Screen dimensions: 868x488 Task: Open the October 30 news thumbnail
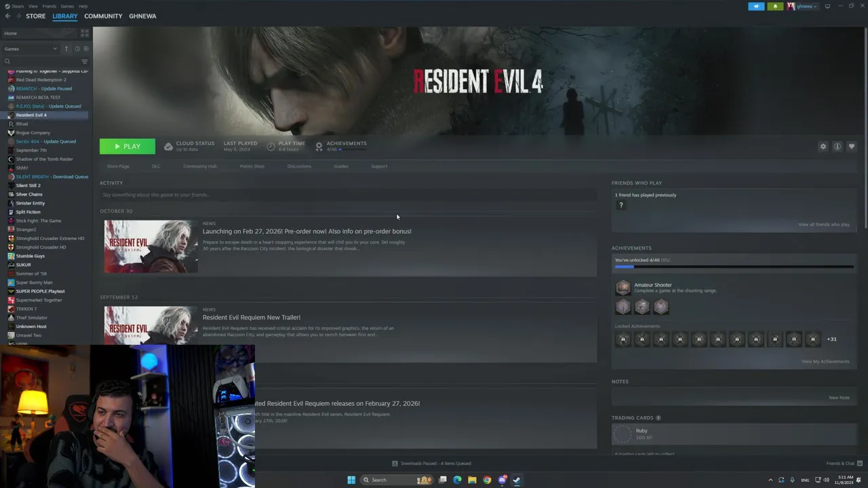point(151,246)
